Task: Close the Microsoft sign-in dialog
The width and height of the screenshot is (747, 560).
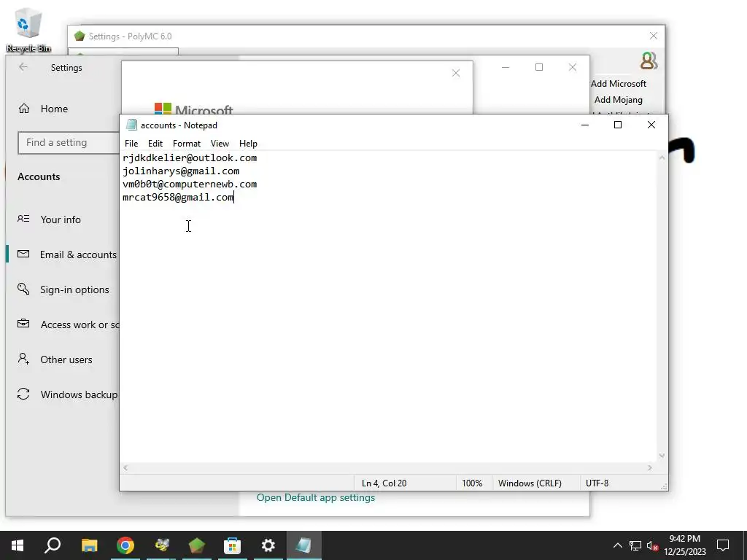Action: (x=456, y=73)
